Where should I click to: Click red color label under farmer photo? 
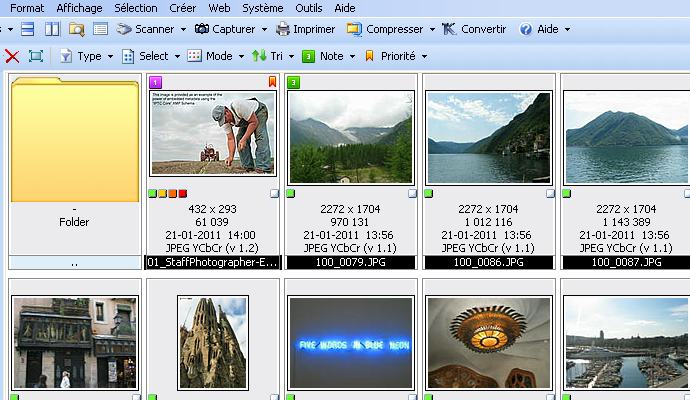tap(183, 194)
